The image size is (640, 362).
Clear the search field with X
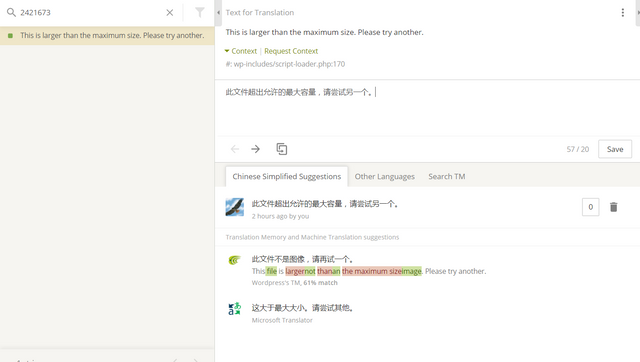[x=170, y=13]
